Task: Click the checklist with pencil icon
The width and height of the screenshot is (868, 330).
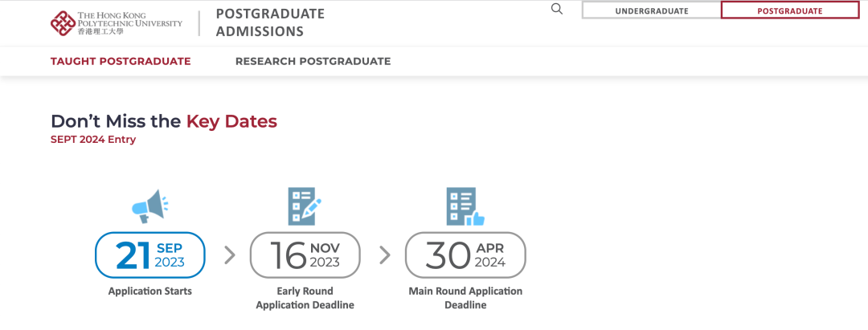Action: [x=305, y=206]
